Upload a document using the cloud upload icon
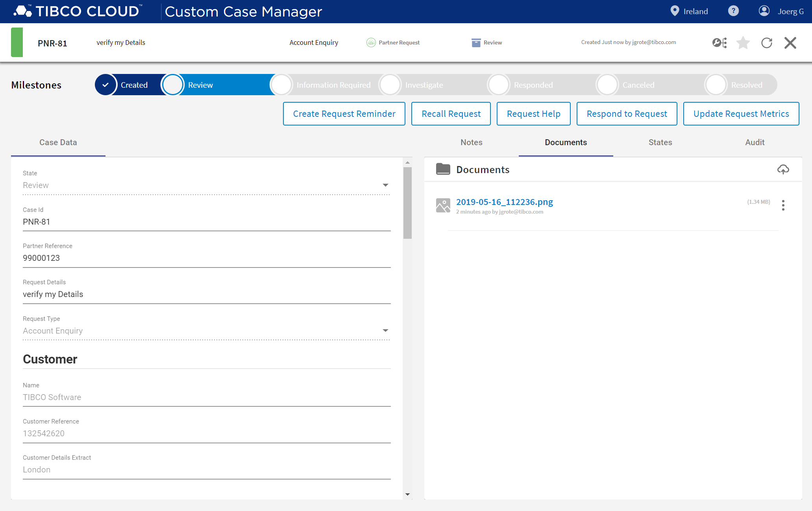The image size is (812, 511). pos(783,169)
